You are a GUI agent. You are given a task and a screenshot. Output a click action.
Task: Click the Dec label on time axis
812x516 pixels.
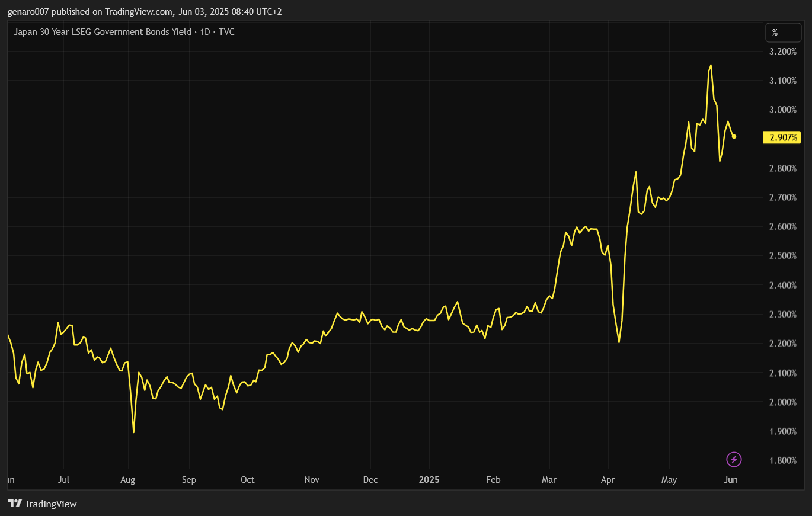(x=370, y=480)
